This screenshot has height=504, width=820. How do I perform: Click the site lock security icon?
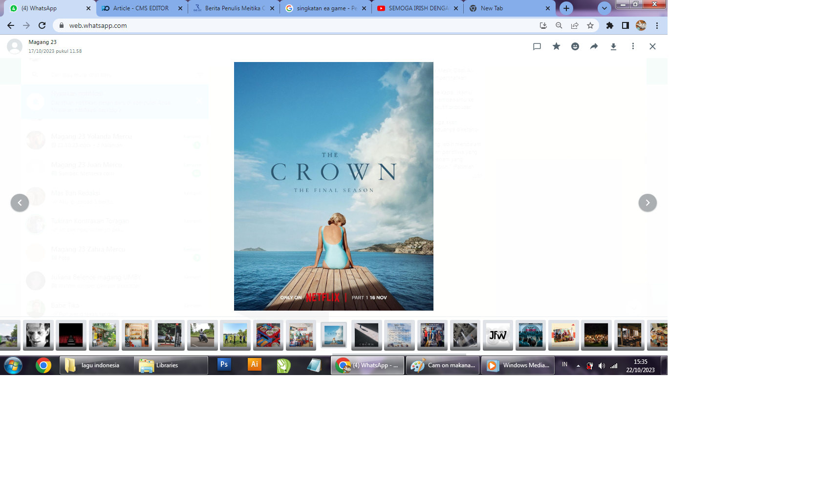pos(62,25)
